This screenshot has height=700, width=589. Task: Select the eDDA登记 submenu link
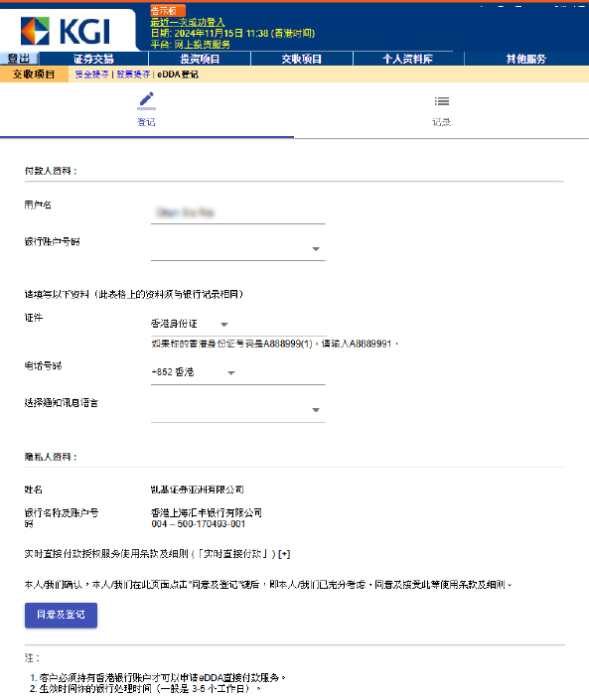178,74
